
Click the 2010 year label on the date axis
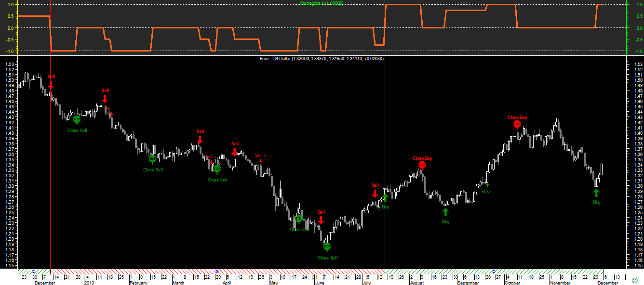89,283
